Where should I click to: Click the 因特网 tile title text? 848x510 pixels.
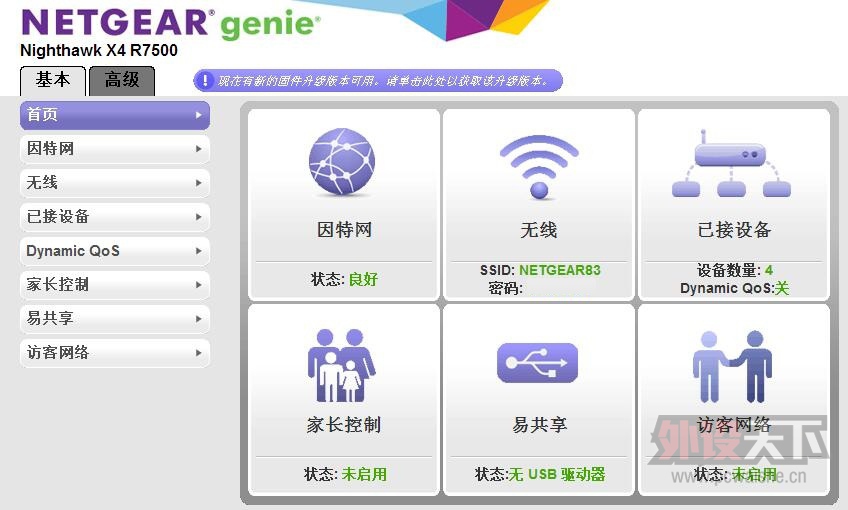[x=344, y=230]
